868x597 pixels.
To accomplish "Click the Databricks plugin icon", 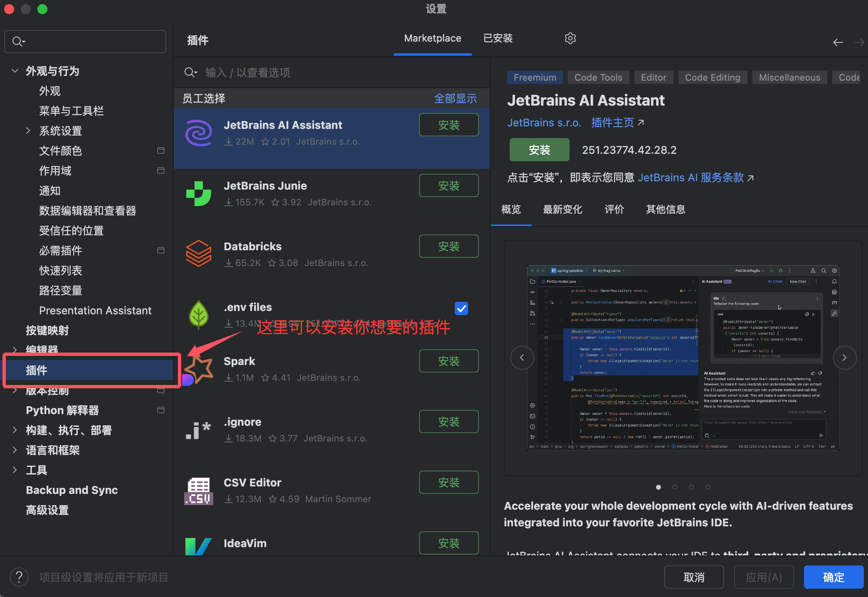I will click(x=199, y=254).
